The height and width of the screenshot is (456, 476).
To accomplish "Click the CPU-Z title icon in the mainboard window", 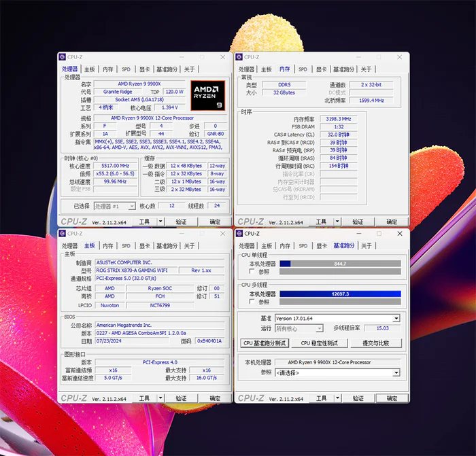I will click(63, 233).
